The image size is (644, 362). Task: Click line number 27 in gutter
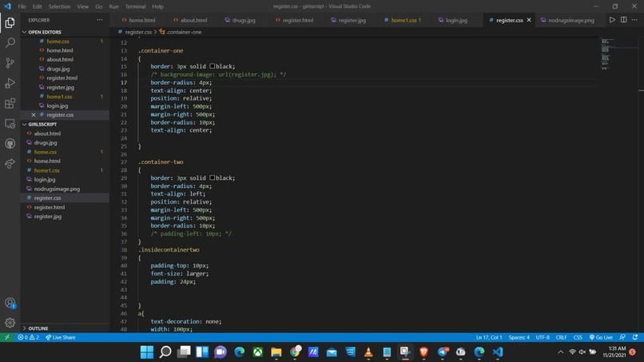point(124,162)
